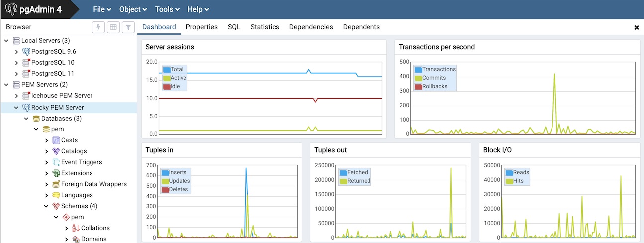Click the Collations node icon
Image resolution: width=644 pixels, height=243 pixels.
(76, 228)
